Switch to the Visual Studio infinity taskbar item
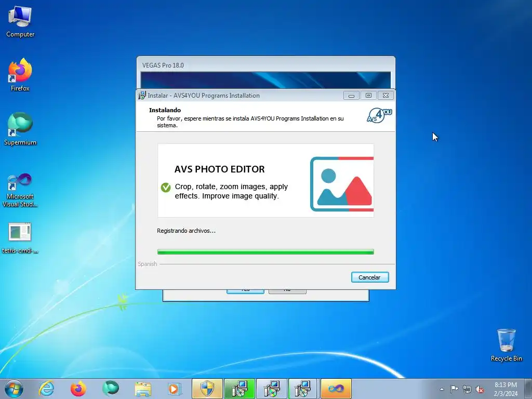The width and height of the screenshot is (532, 399). pyautogui.click(x=336, y=389)
